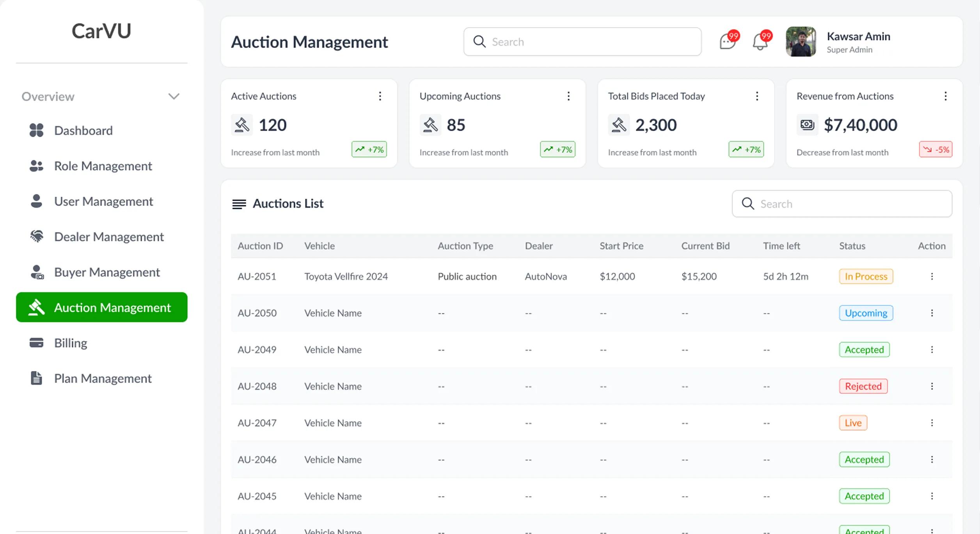The width and height of the screenshot is (980, 534).
Task: Click the gavel icon in Active Auctions card
Action: tap(242, 125)
